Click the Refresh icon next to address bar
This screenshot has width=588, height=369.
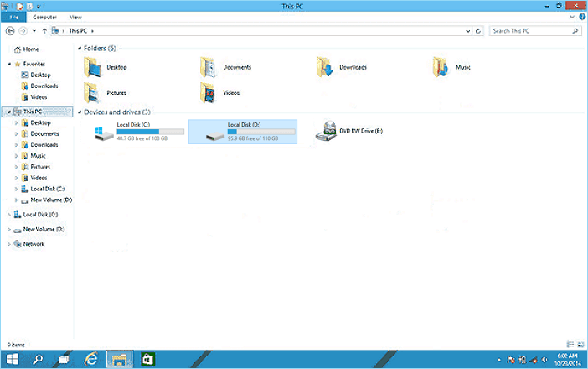[x=477, y=31]
